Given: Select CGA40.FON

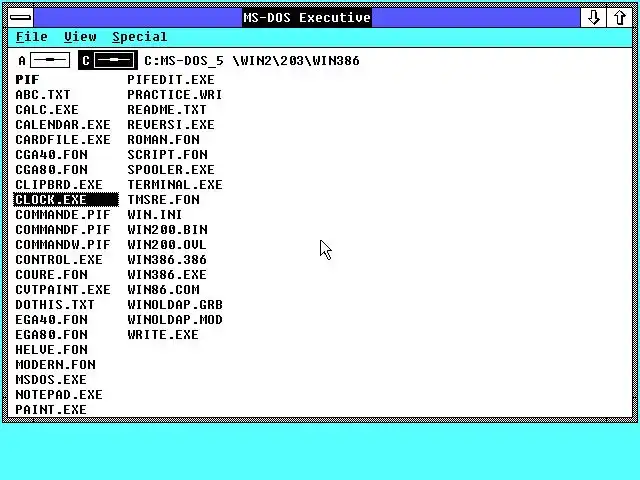Looking at the screenshot, I should 51,155.
